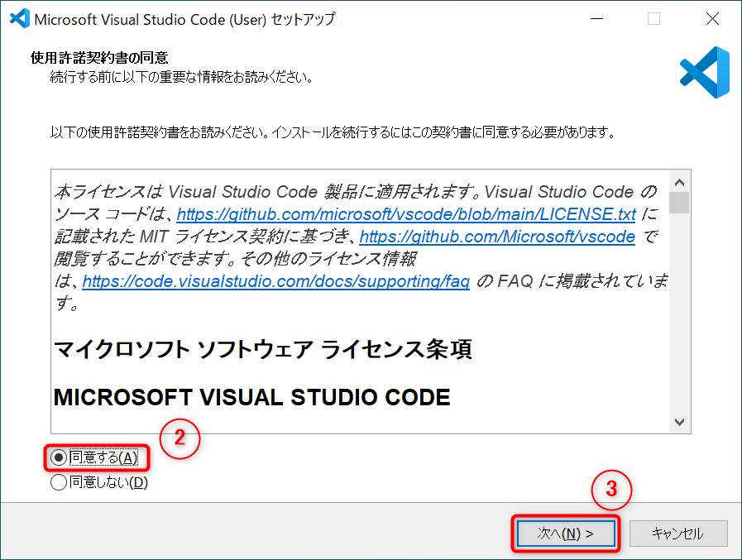The image size is (742, 560).
Task: Click the license text scrollbar thumb
Action: (679, 203)
